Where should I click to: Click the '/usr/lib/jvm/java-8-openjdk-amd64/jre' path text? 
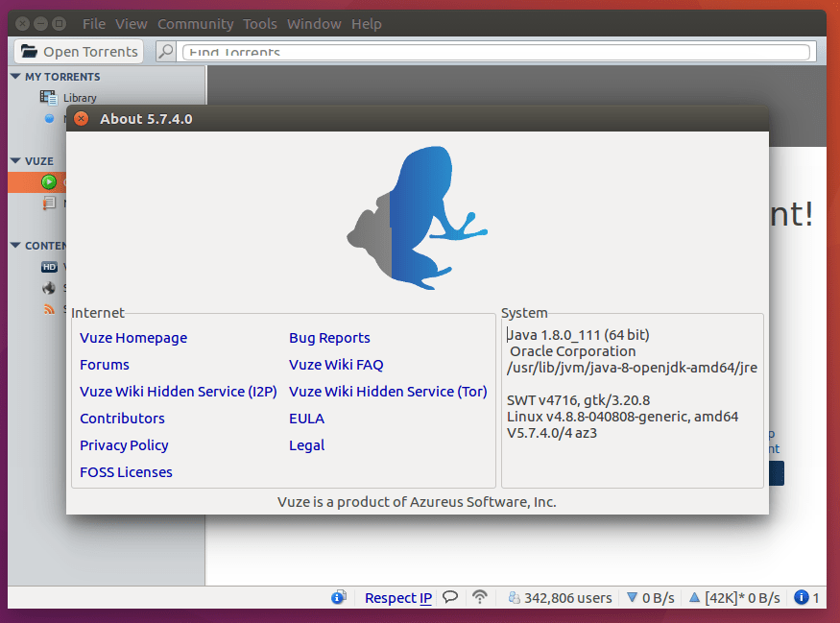pos(632,368)
